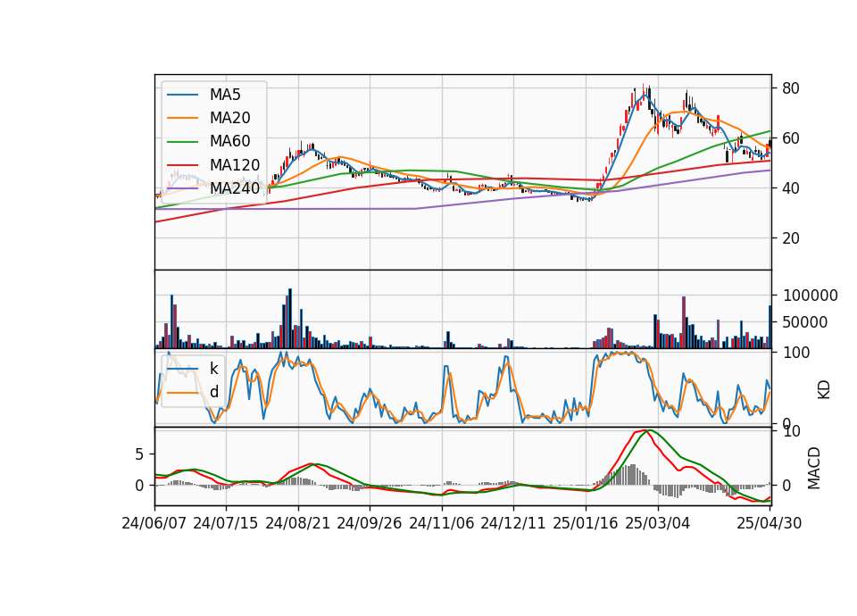The width and height of the screenshot is (857, 616).
Task: Click the 5 tick on left MACD axis
Action: (x=140, y=454)
